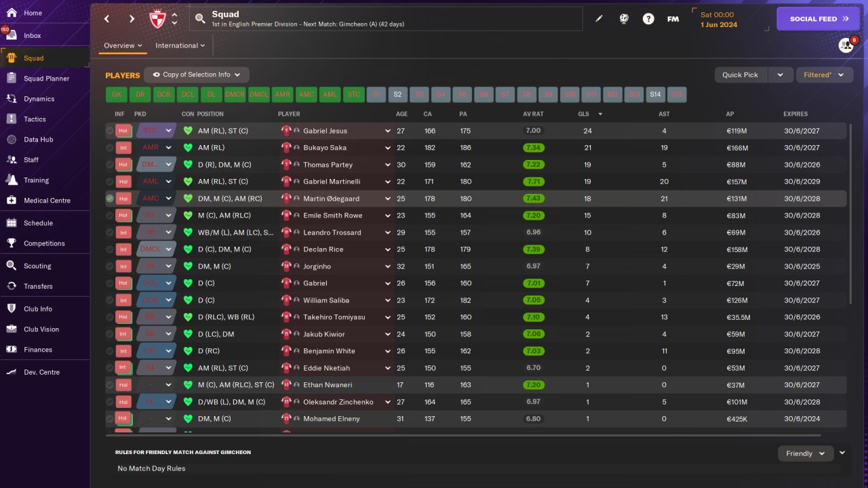This screenshot has height=488, width=868.
Task: Expand the chevron after Martin Ødegaard's name
Action: click(388, 199)
